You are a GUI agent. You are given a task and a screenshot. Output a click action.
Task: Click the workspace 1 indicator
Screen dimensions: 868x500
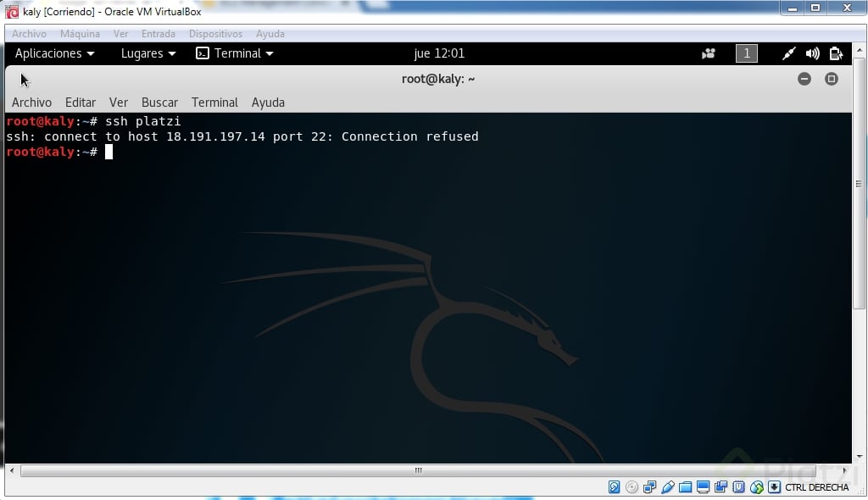pos(747,53)
